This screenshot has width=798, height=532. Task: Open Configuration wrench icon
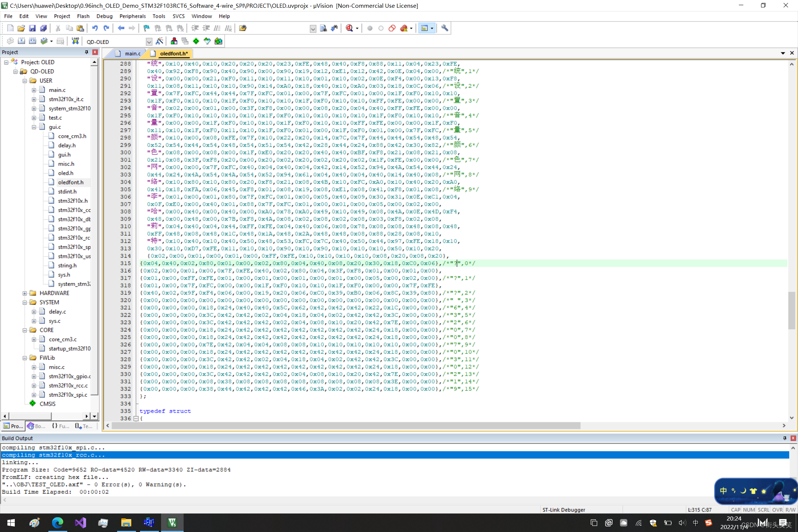click(444, 28)
